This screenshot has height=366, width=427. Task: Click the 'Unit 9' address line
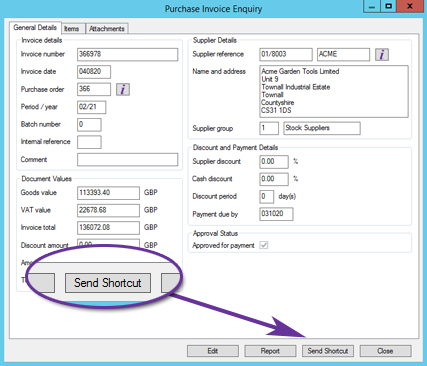click(270, 79)
